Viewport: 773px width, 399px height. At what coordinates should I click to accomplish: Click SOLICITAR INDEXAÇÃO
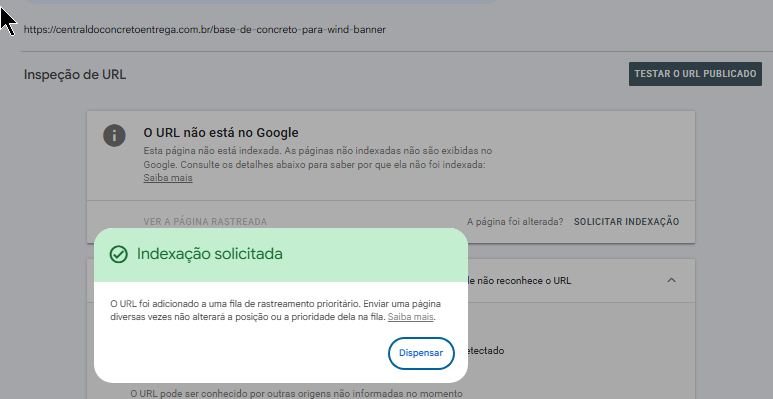click(626, 222)
